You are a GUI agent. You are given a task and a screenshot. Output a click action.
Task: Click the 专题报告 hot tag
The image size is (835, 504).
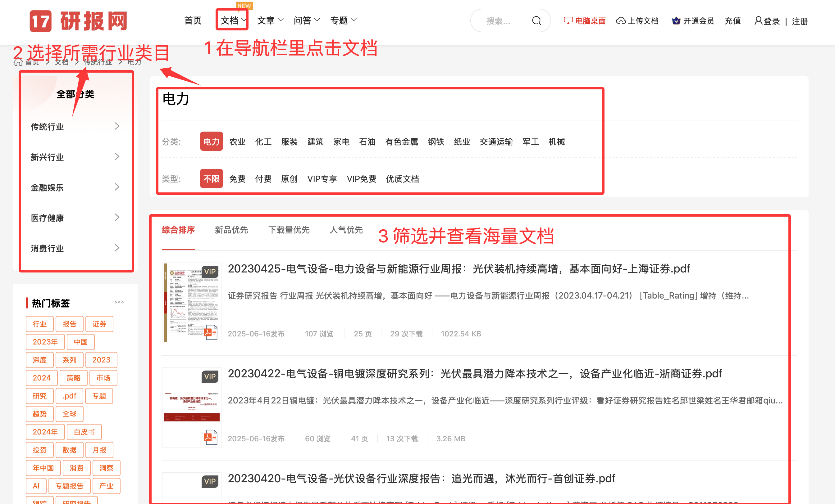coord(70,486)
